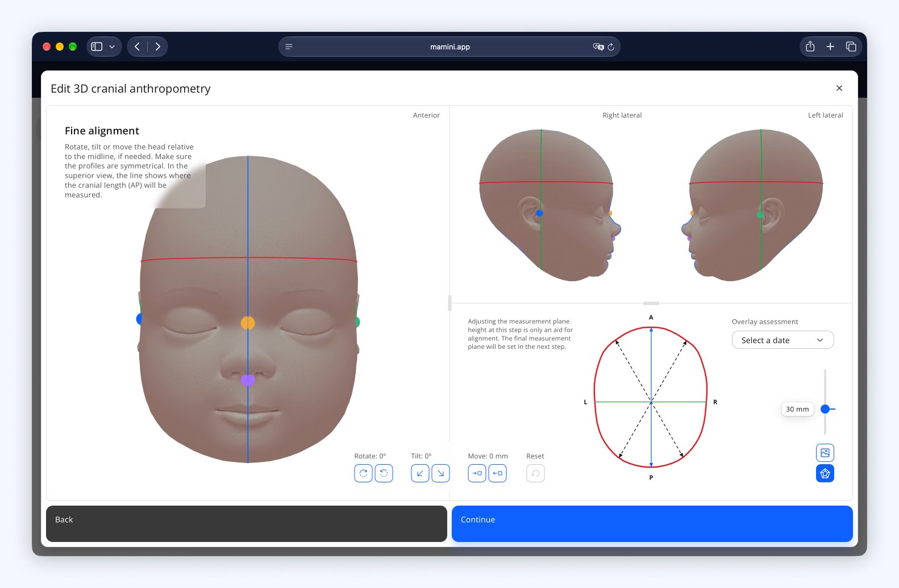
Task: Rotate the head counterclockwise
Action: tap(384, 473)
